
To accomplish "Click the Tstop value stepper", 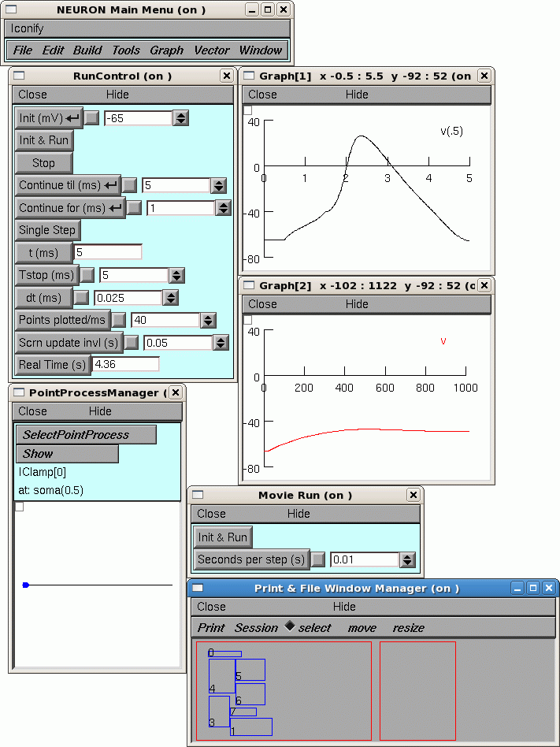I will [x=176, y=275].
